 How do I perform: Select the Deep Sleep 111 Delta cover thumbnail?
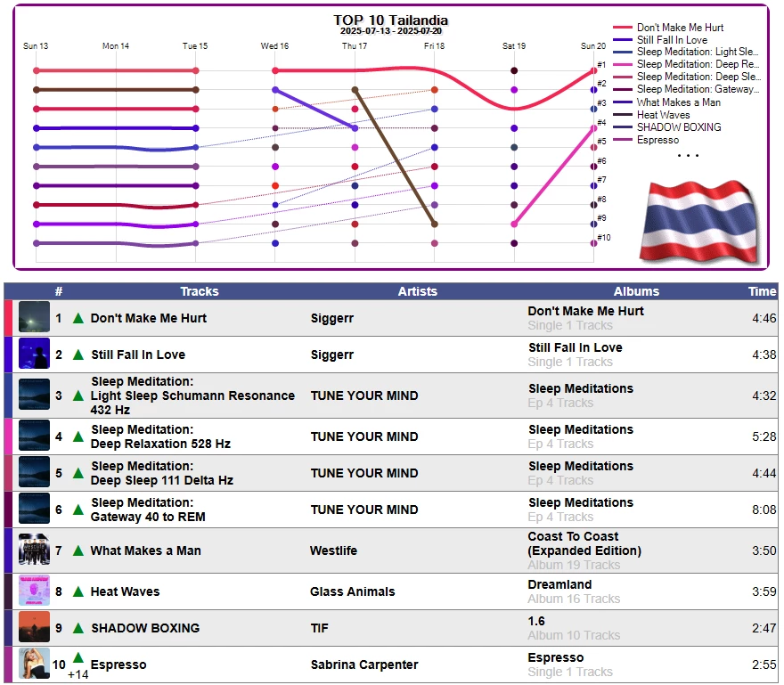[34, 472]
